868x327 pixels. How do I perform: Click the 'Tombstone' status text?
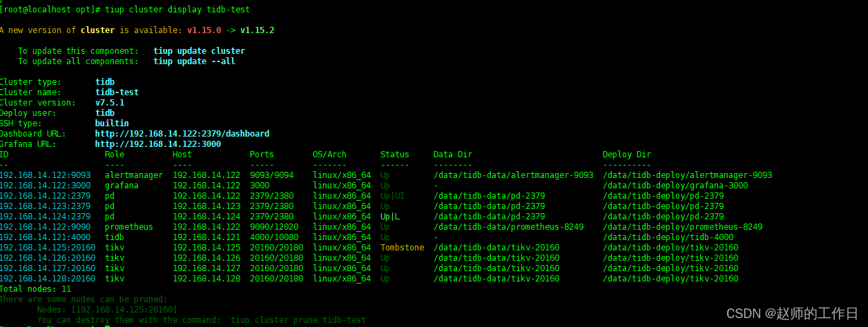coord(403,248)
